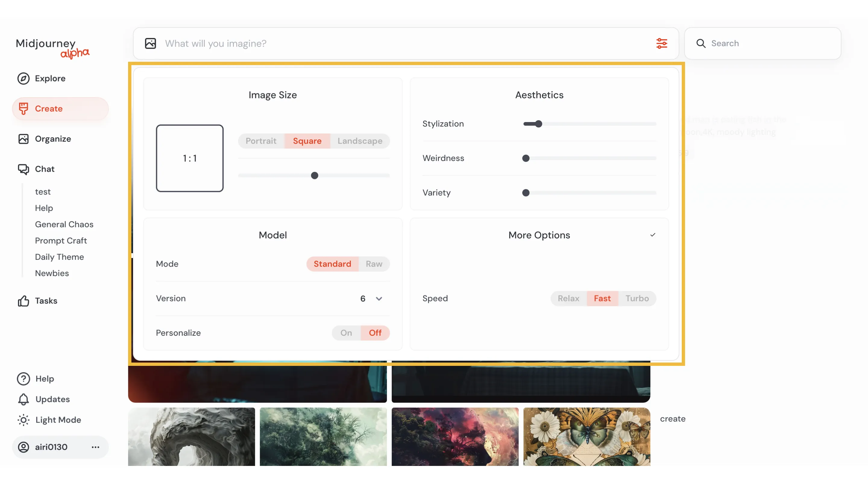The height and width of the screenshot is (484, 868).
Task: Click the General Chaos chat room
Action: 64,224
